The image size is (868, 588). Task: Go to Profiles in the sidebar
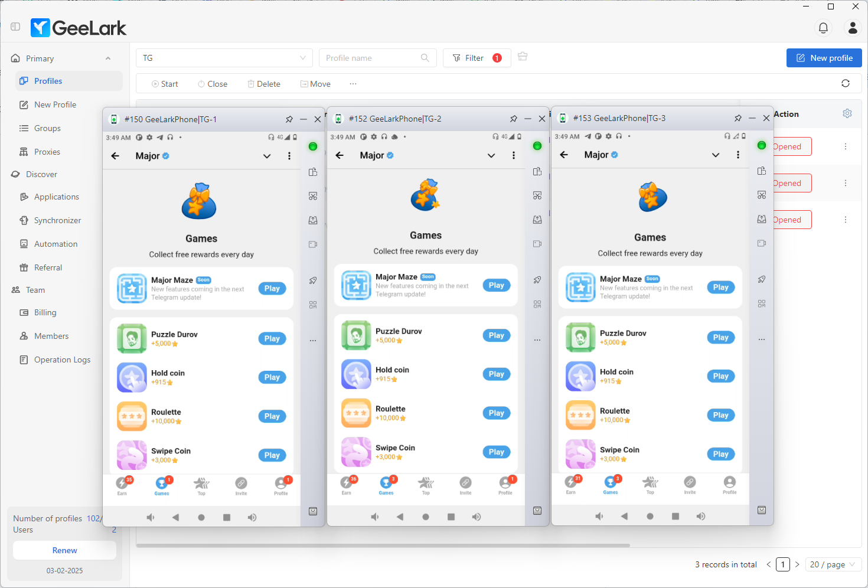pos(69,81)
